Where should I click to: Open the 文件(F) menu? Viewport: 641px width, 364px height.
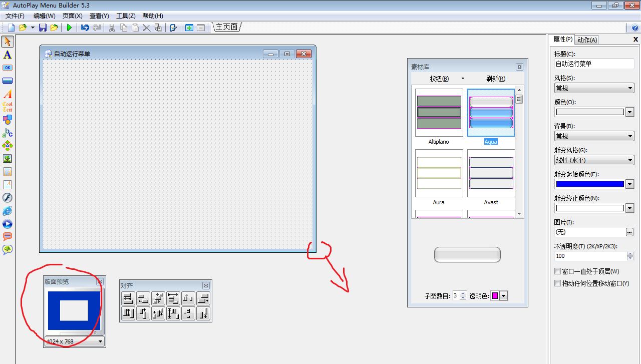pyautogui.click(x=15, y=16)
